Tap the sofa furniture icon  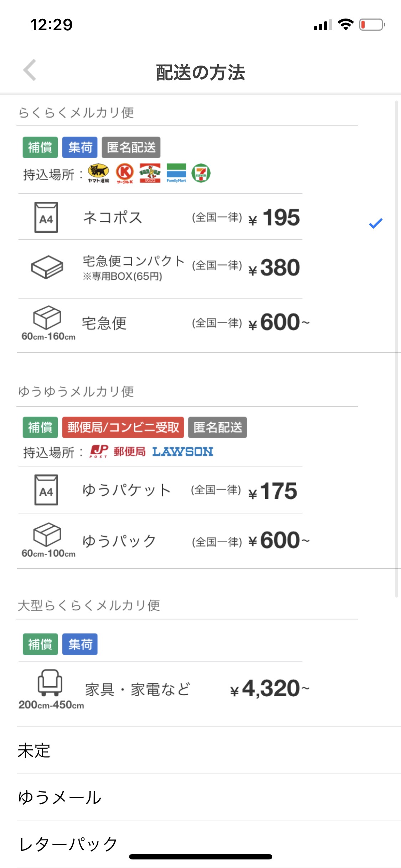50,682
